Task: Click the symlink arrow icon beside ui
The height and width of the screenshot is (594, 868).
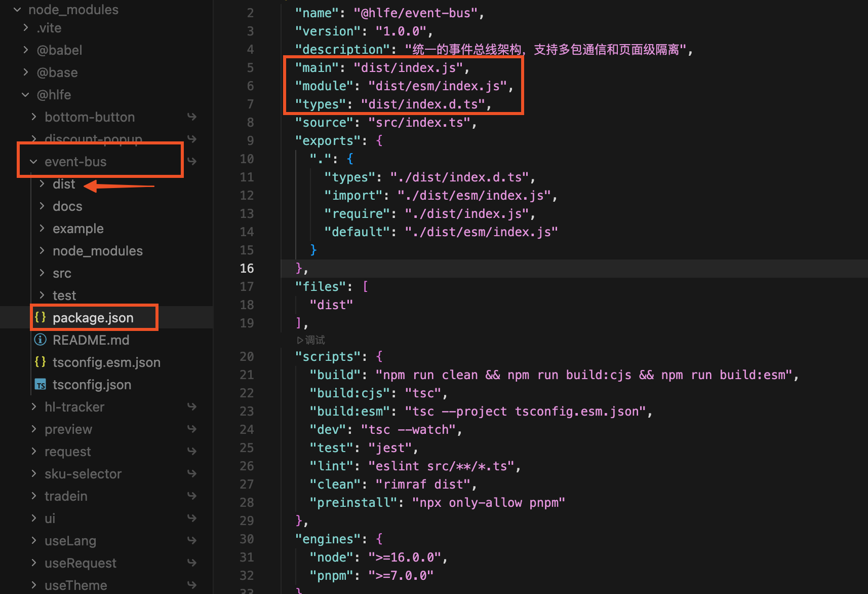Action: [x=192, y=518]
